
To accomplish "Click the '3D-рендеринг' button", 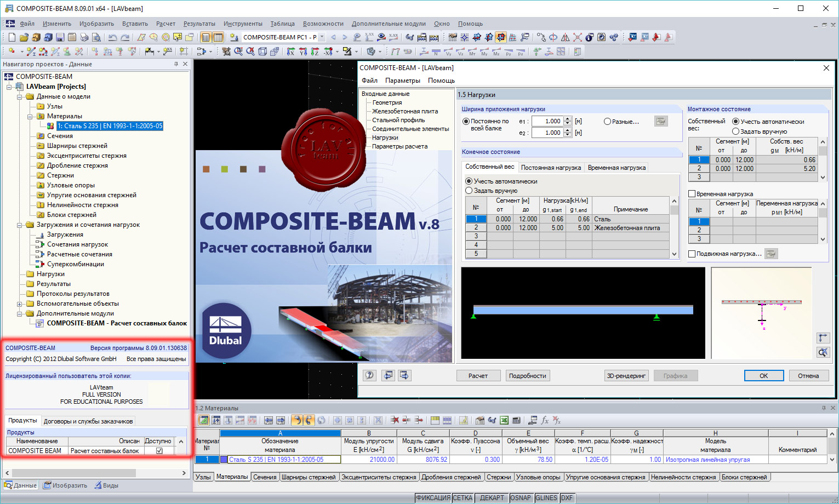I will click(x=626, y=376).
